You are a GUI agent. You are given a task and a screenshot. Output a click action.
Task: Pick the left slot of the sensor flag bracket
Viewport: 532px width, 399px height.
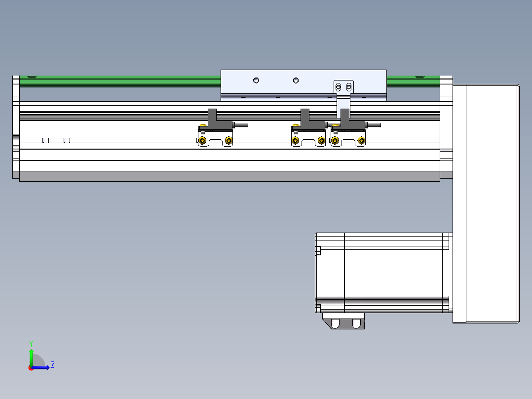coord(339,87)
